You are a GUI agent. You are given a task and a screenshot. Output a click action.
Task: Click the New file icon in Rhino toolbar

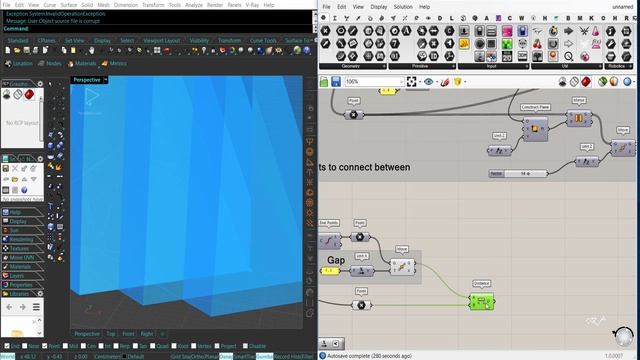[7, 50]
